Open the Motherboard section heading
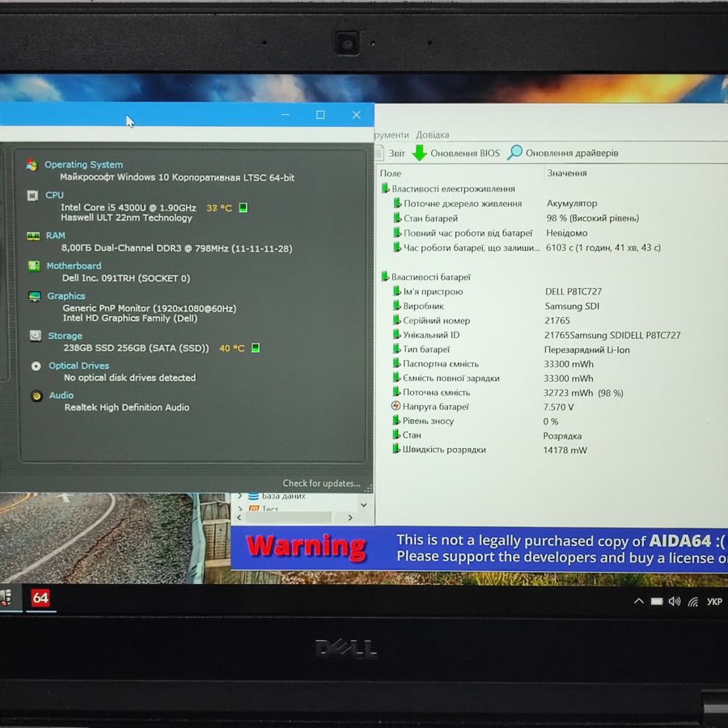 (x=74, y=265)
